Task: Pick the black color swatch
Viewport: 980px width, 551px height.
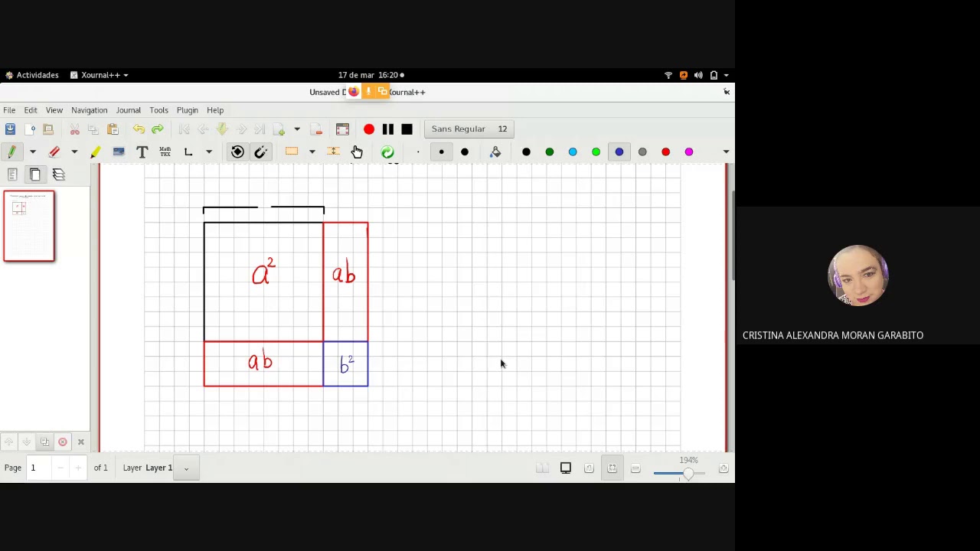Action: (526, 152)
